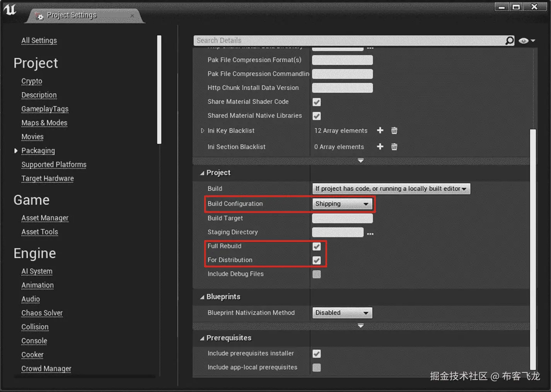
Task: Show advanced Blueprints options arrow
Action: coord(361,326)
